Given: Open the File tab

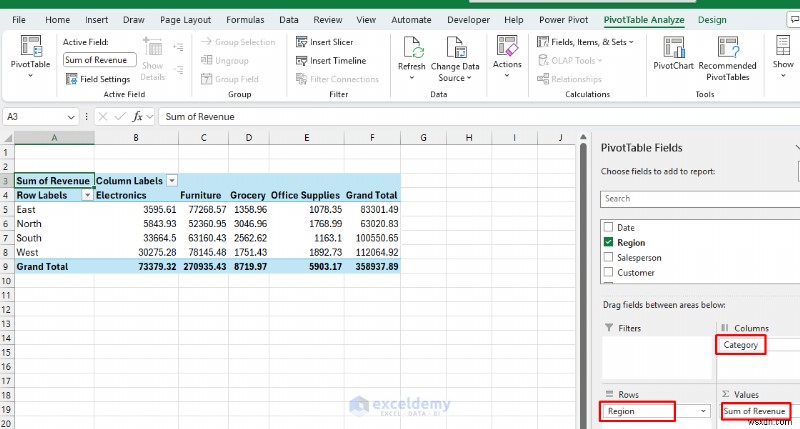Looking at the screenshot, I should point(19,20).
